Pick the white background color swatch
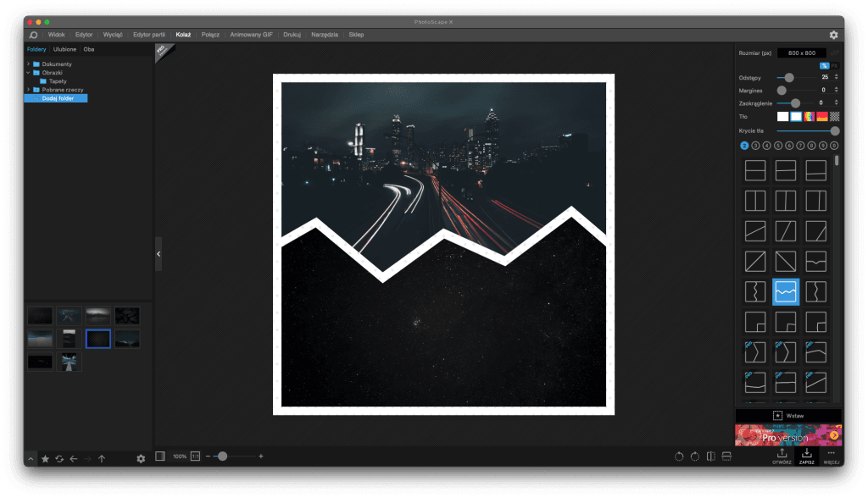 pos(782,116)
